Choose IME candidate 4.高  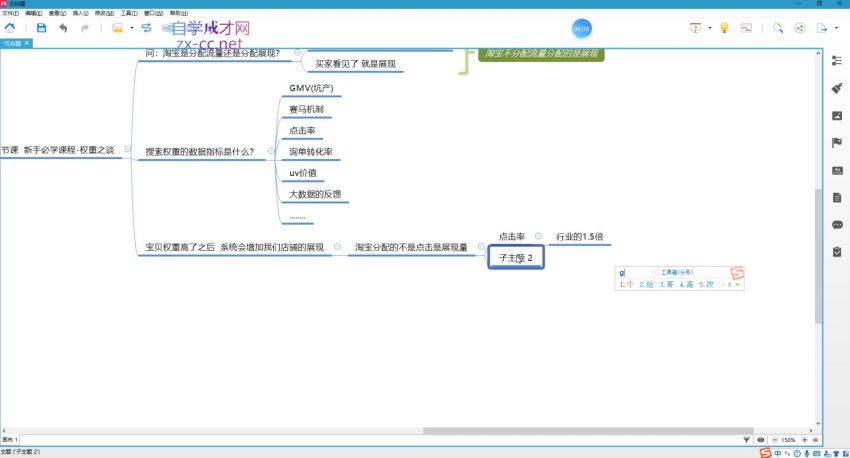point(686,285)
